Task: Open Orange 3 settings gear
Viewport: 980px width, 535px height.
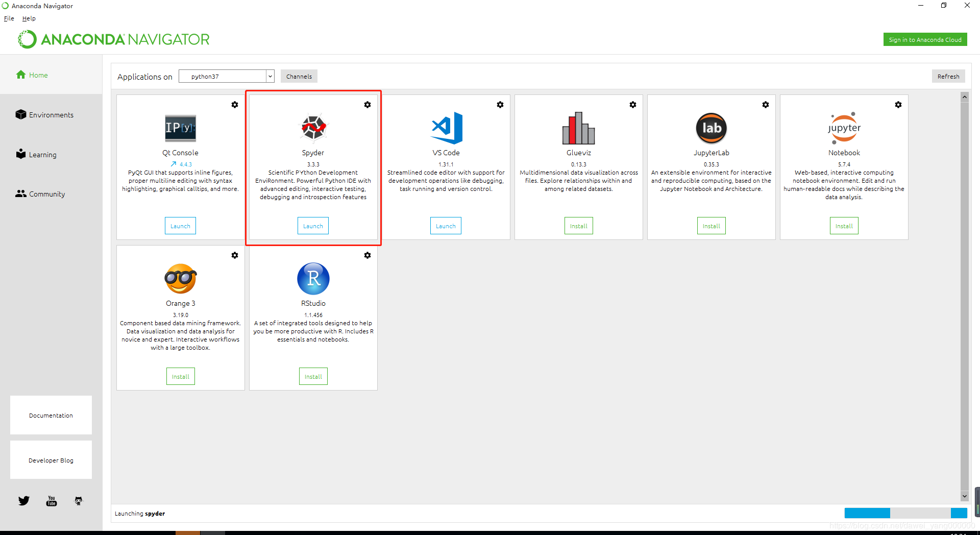Action: pos(235,255)
